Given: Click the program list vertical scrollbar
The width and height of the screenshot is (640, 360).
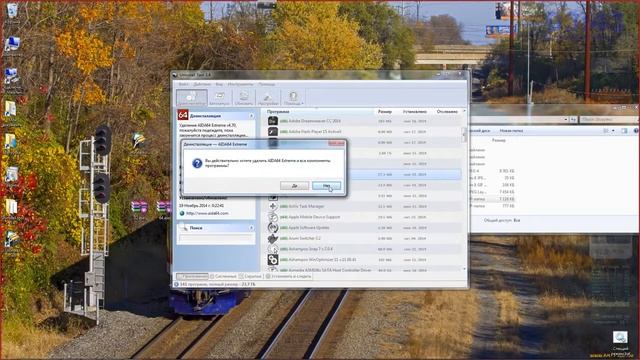Looking at the screenshot, I should click(464, 135).
